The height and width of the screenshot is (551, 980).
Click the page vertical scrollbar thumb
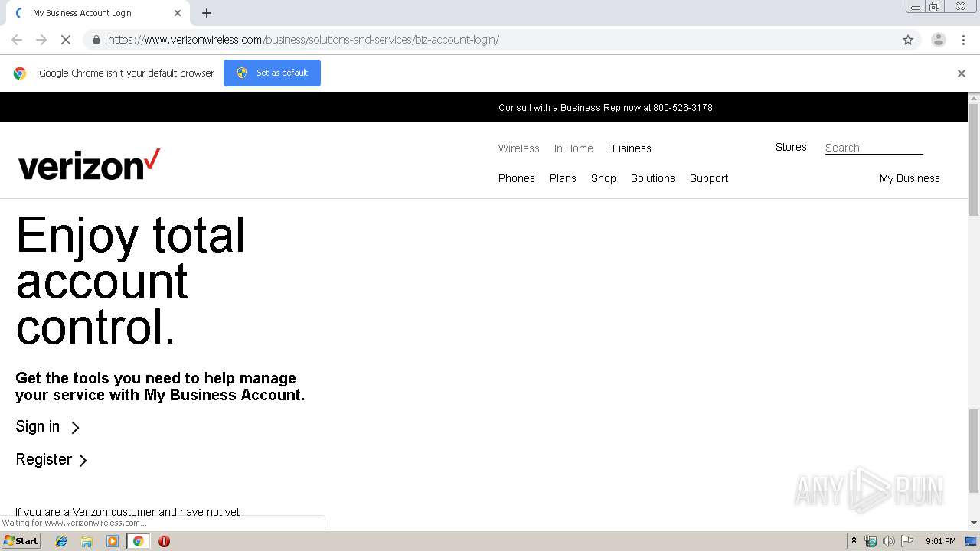(974, 159)
